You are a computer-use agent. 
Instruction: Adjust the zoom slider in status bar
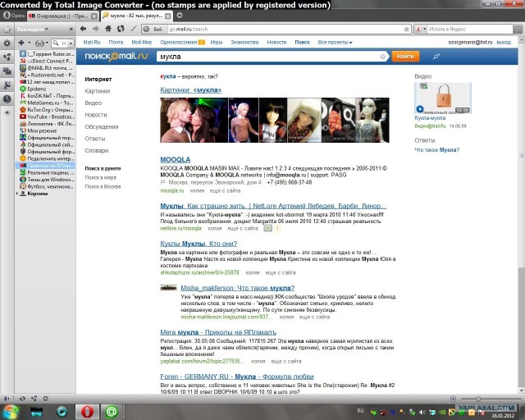[x=478, y=399]
